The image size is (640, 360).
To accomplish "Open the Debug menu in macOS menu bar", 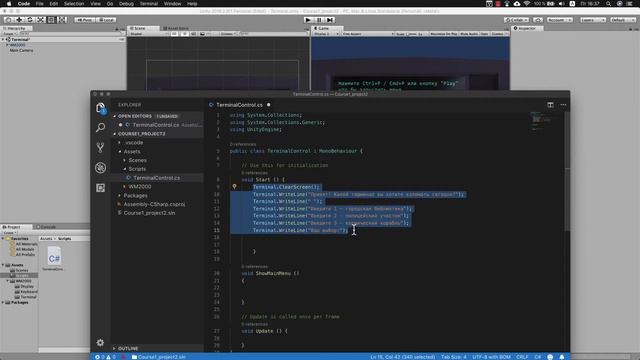I will pyautogui.click(x=126, y=4).
